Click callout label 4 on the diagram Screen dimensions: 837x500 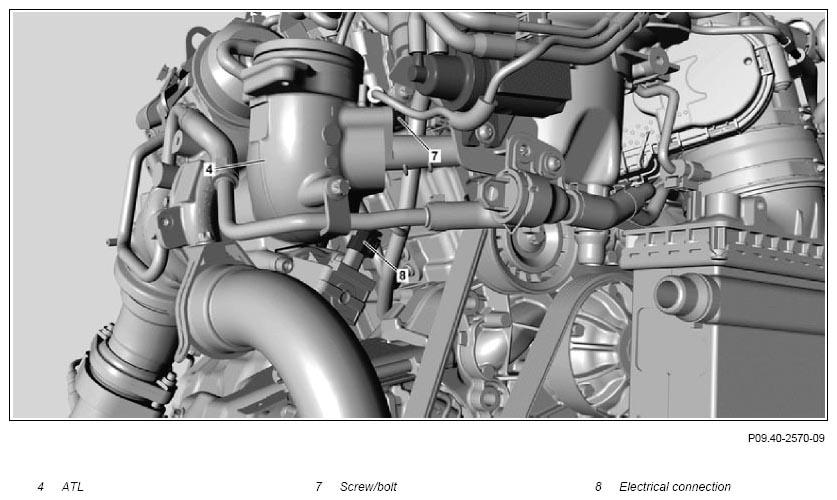(209, 169)
